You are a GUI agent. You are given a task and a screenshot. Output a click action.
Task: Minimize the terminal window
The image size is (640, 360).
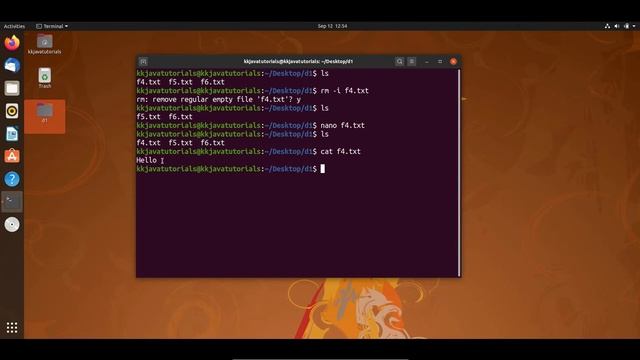click(x=427, y=62)
